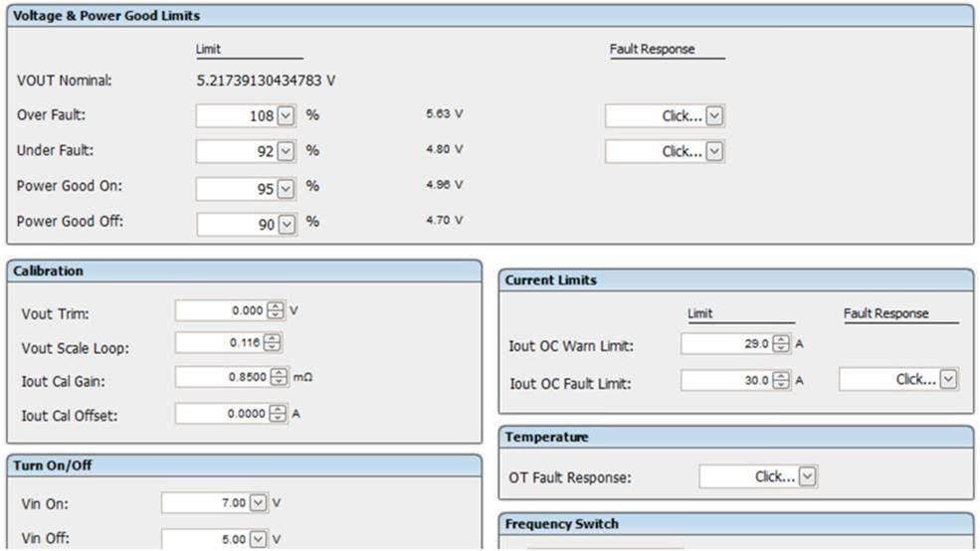980x551 pixels.
Task: Open Iout OC Fault response dropdown
Action: tap(948, 379)
